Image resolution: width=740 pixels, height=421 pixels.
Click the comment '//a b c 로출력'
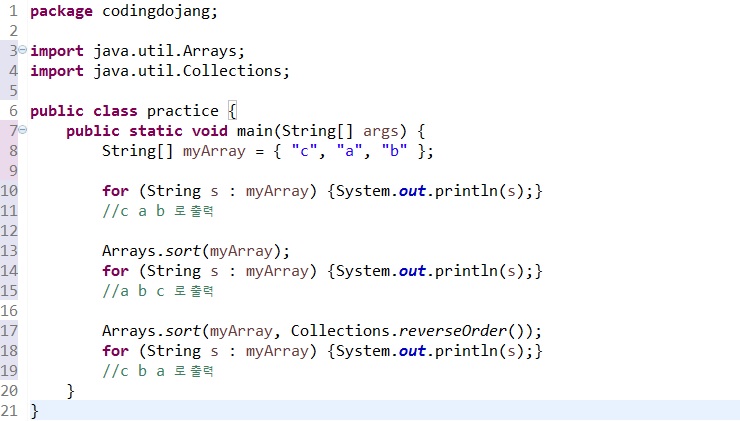(158, 291)
